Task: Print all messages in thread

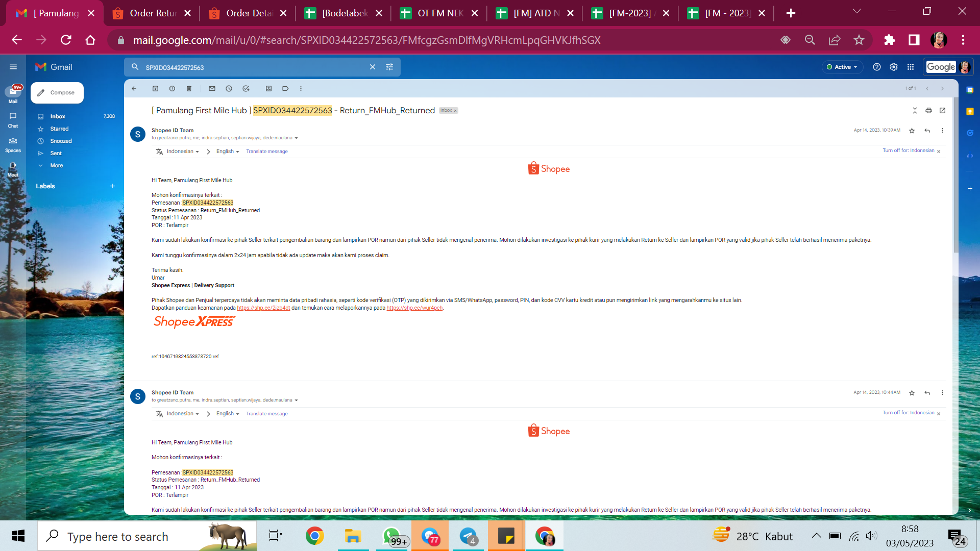Action: click(928, 111)
